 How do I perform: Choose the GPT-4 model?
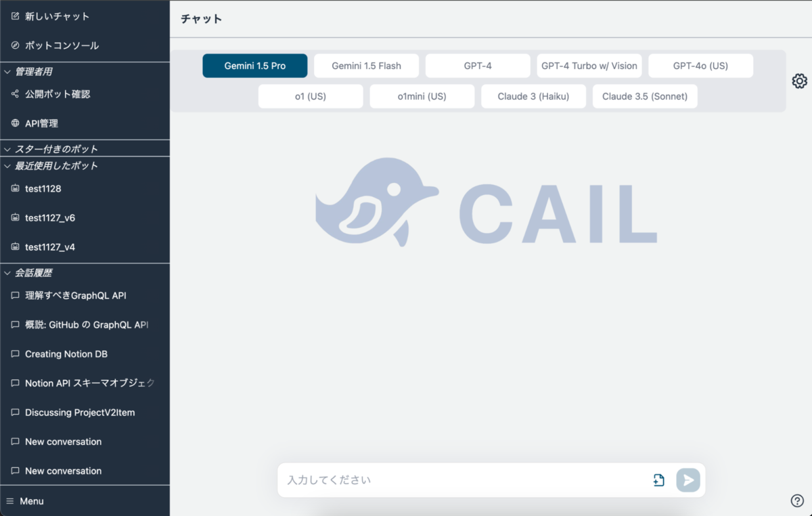(478, 66)
